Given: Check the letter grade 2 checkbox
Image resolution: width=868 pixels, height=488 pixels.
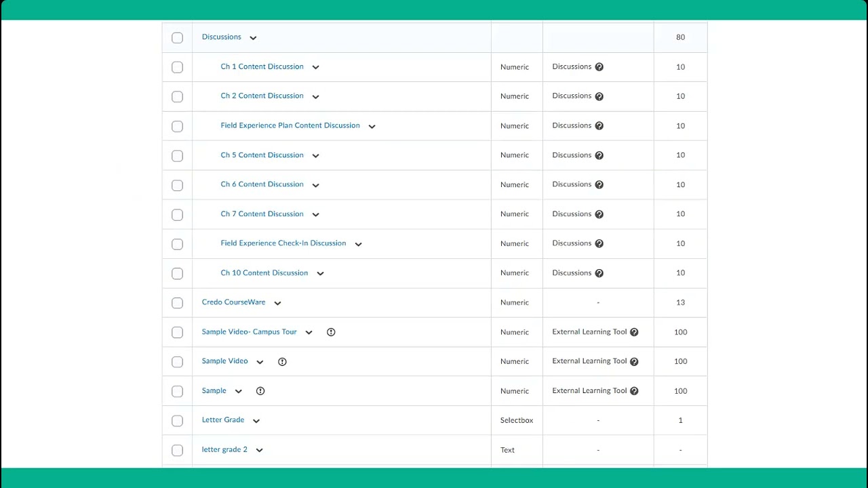Looking at the screenshot, I should [x=177, y=451].
